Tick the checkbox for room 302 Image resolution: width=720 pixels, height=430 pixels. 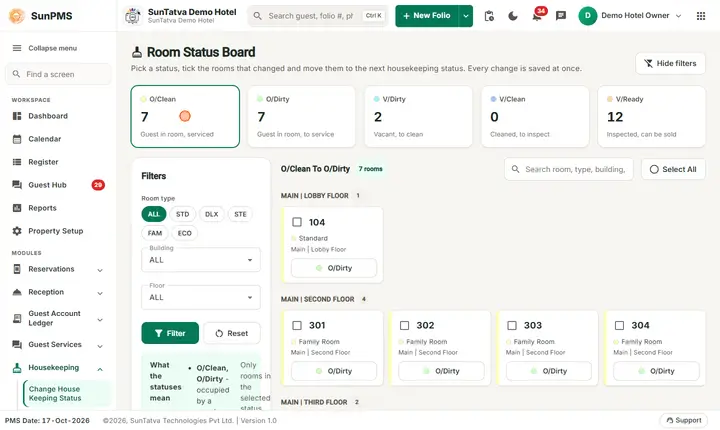click(405, 325)
